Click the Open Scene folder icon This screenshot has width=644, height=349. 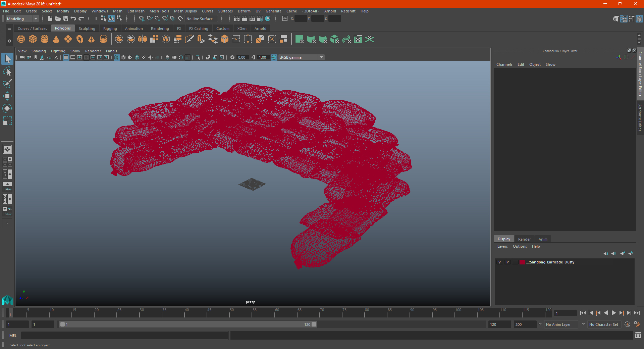(x=58, y=19)
